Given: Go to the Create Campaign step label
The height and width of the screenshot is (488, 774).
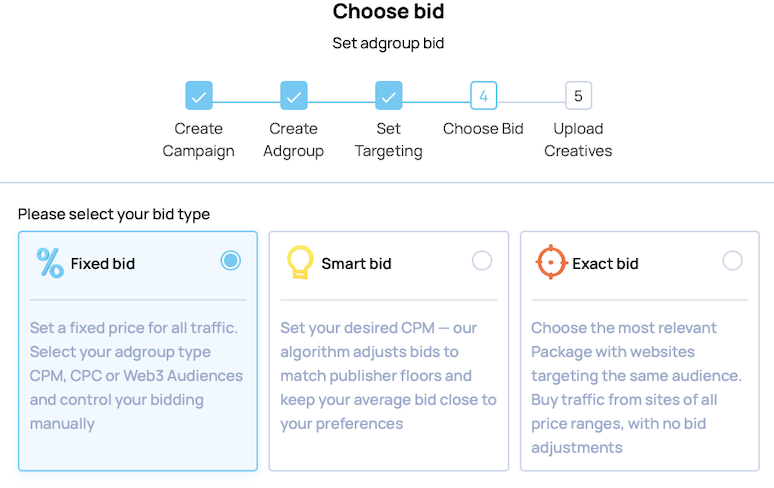Looking at the screenshot, I should coord(199,140).
